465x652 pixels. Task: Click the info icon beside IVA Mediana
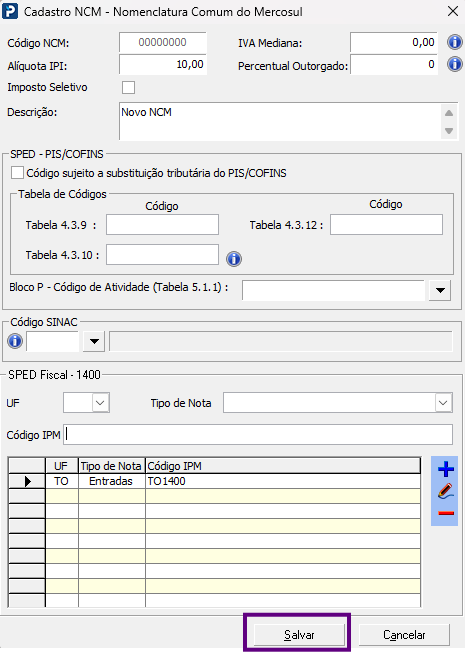tap(455, 42)
